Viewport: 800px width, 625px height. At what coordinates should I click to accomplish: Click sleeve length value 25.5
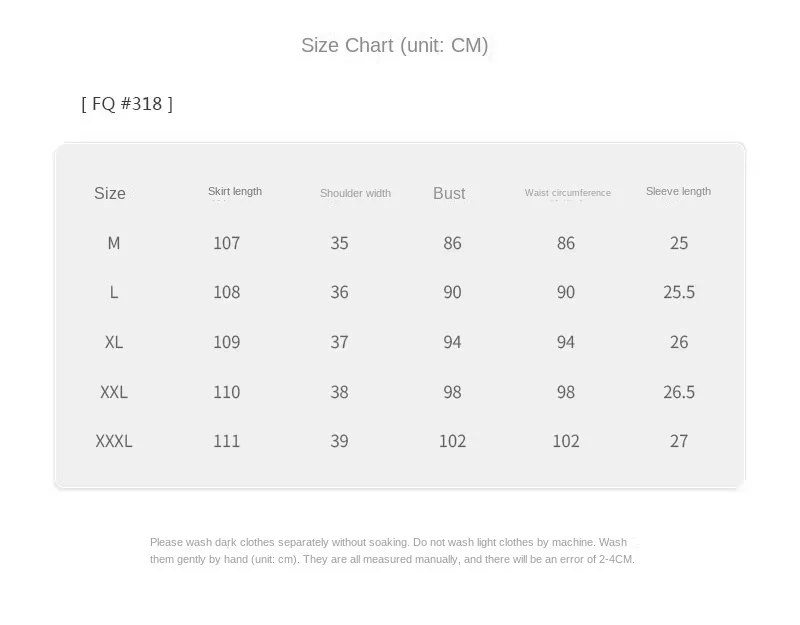[679, 292]
